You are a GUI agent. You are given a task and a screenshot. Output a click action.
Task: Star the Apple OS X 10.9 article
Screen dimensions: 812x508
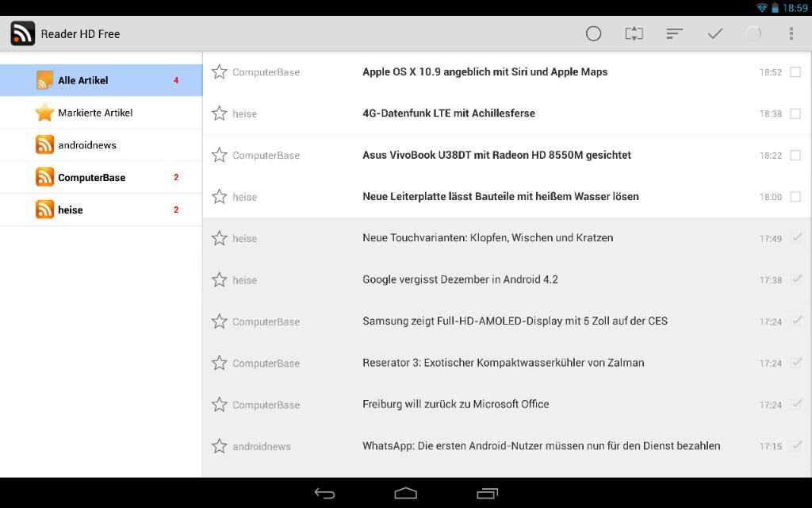[x=220, y=71]
